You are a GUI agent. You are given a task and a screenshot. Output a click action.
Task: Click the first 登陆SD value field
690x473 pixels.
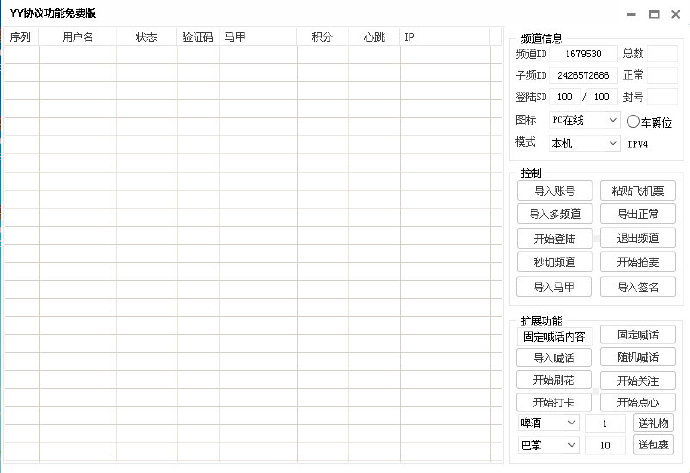point(565,96)
